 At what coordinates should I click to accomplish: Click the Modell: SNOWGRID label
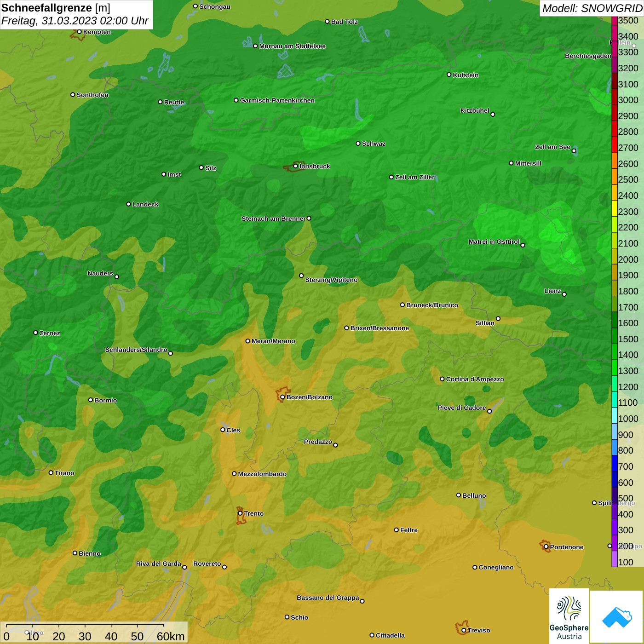592,8
